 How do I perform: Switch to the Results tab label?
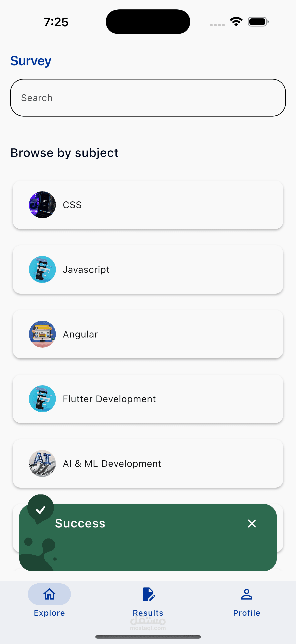tap(148, 613)
